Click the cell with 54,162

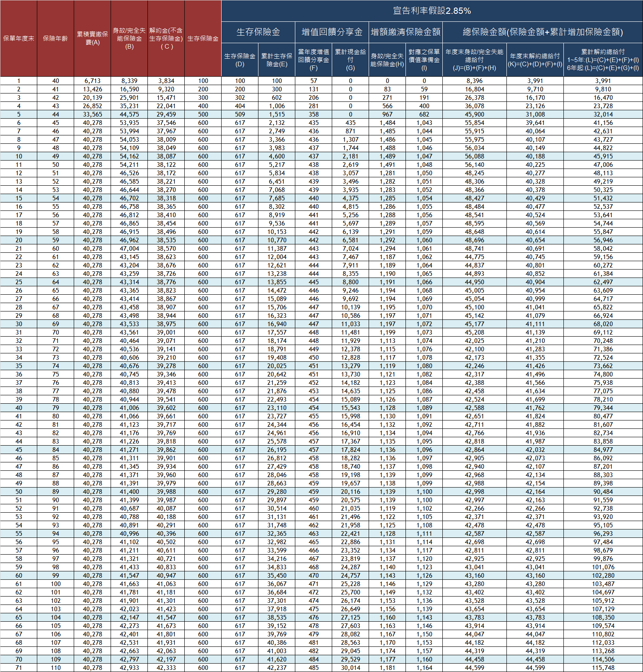pos(129,156)
